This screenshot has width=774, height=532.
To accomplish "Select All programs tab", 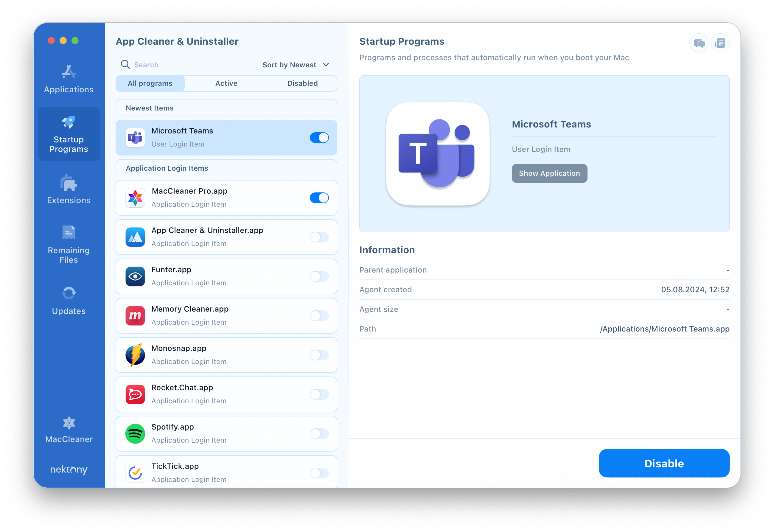I will tap(150, 83).
